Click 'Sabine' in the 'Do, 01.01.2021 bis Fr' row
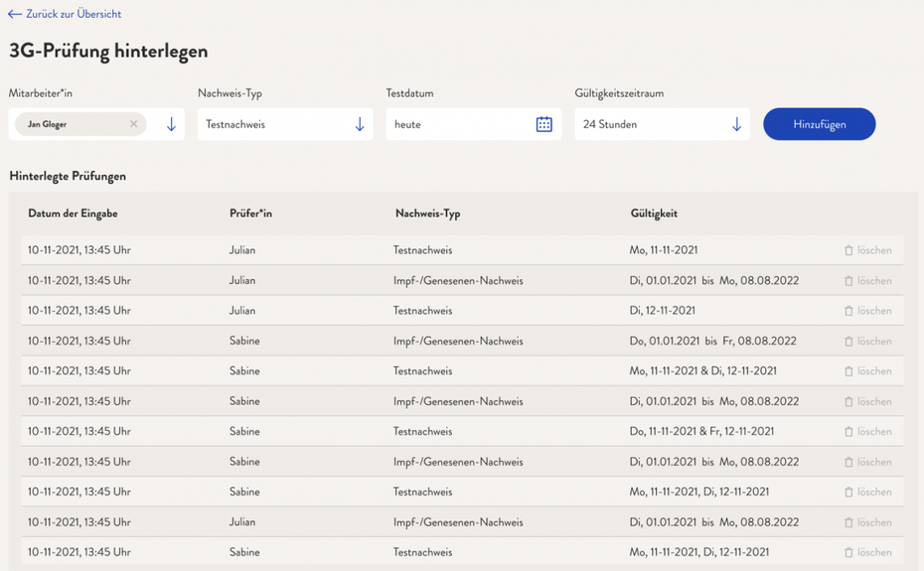Screen dimensions: 924x571 point(244,341)
